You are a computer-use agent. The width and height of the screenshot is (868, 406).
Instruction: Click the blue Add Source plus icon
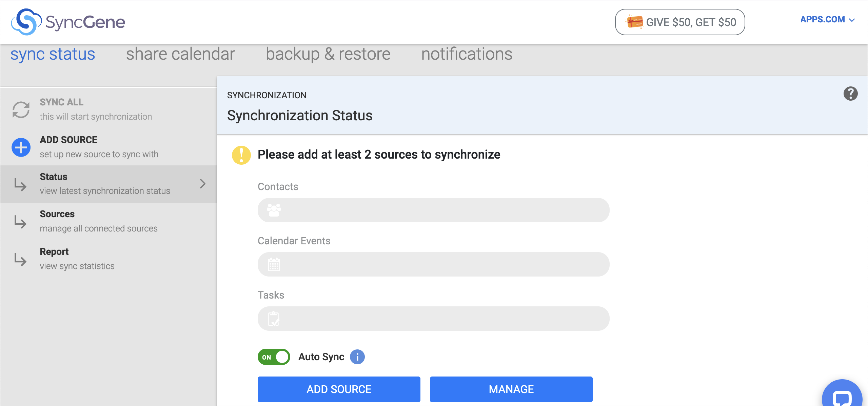point(21,147)
